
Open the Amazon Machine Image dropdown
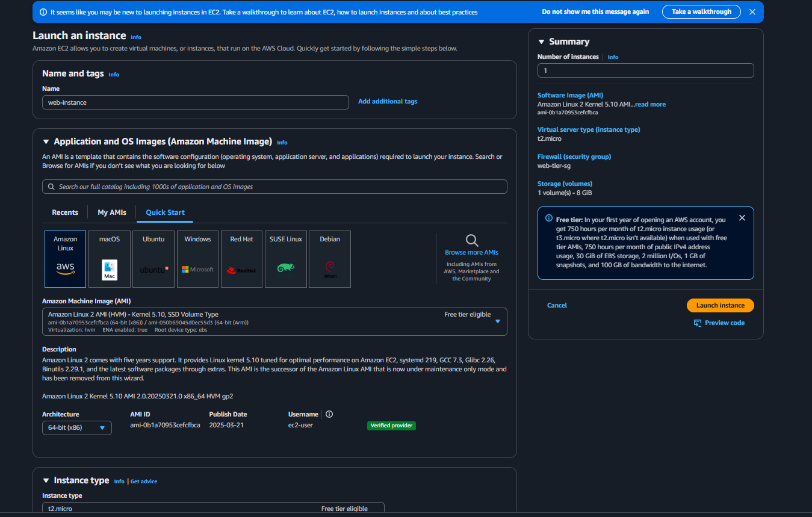[274, 321]
